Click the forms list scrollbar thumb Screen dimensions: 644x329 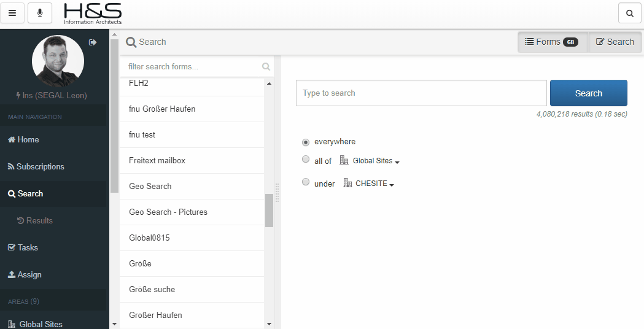(269, 211)
